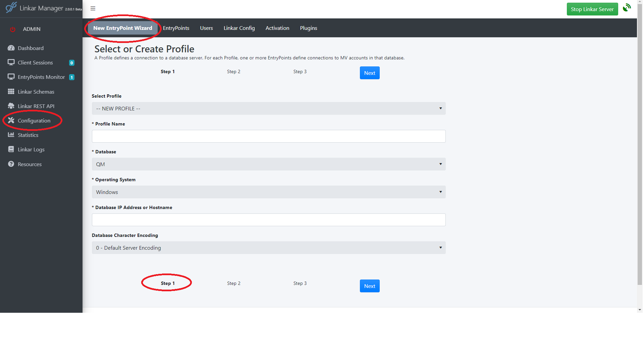644x349 pixels.
Task: Open Linkar Logs in the sidebar
Action: pyautogui.click(x=31, y=150)
